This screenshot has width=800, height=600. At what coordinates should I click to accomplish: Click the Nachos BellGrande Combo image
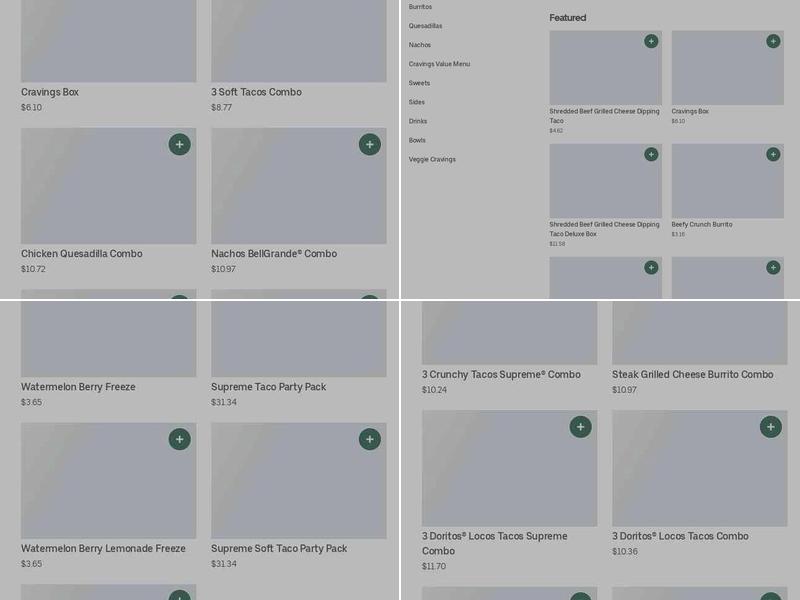[x=299, y=186]
